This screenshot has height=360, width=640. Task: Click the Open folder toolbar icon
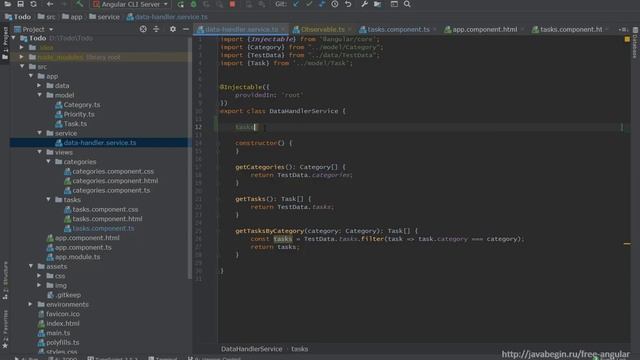[x=7, y=4]
